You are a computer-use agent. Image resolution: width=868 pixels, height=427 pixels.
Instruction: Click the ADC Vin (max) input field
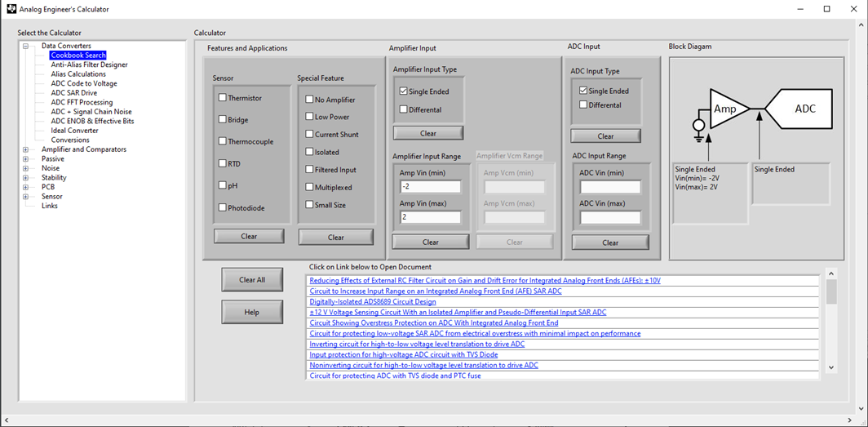pyautogui.click(x=610, y=218)
